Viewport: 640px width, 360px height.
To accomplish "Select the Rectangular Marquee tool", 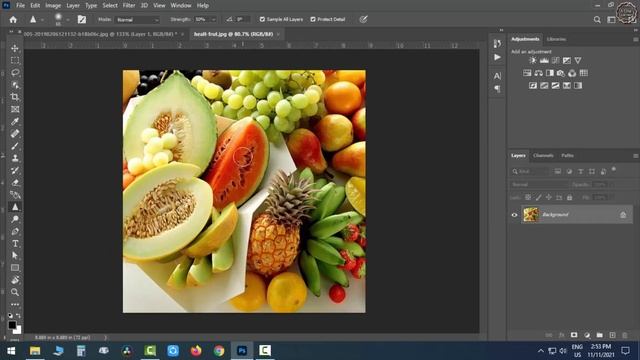I will click(15, 60).
